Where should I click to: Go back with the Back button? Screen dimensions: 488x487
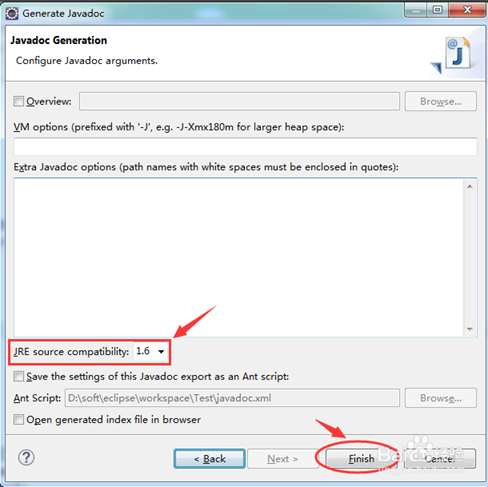click(x=209, y=459)
